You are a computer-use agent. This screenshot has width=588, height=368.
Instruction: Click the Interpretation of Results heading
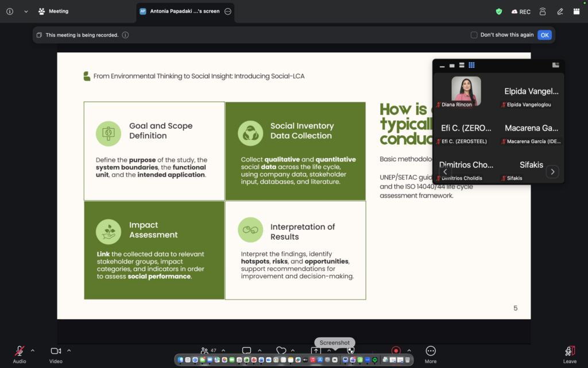tap(303, 232)
